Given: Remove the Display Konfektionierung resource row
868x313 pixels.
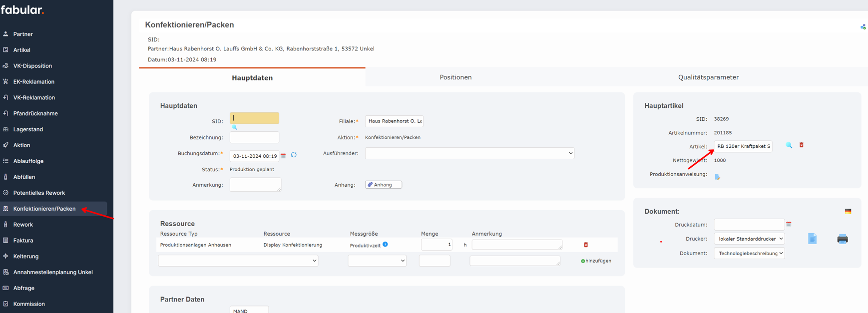Looking at the screenshot, I should point(586,245).
